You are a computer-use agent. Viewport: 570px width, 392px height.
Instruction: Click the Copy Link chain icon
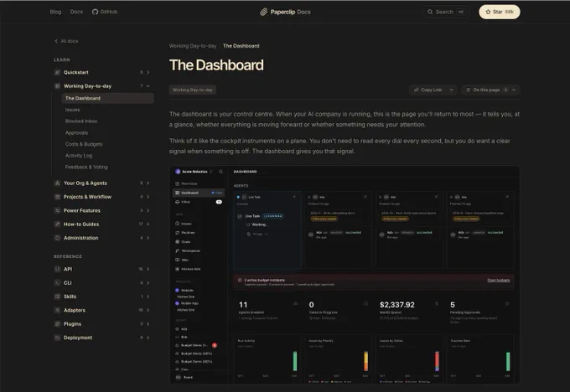[417, 90]
